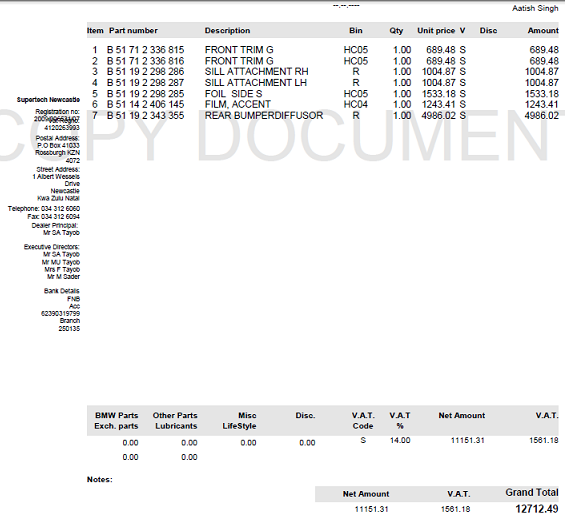This screenshot has height=519, width=571.
Task: Click part number B 51 19 2 298 287
Action: [145, 83]
